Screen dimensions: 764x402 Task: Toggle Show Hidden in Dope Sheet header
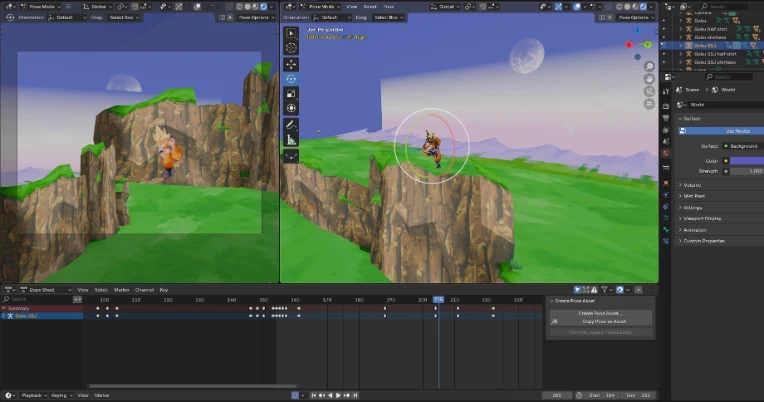[x=586, y=289]
